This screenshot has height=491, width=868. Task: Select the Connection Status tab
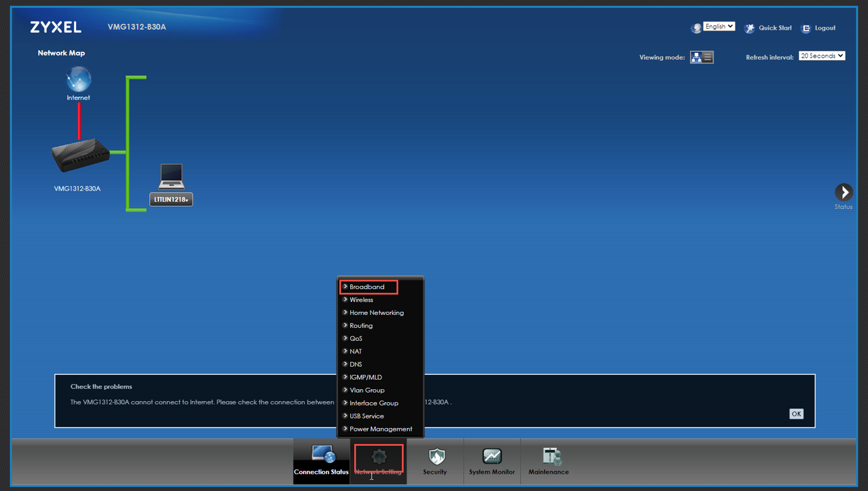pyautogui.click(x=321, y=462)
